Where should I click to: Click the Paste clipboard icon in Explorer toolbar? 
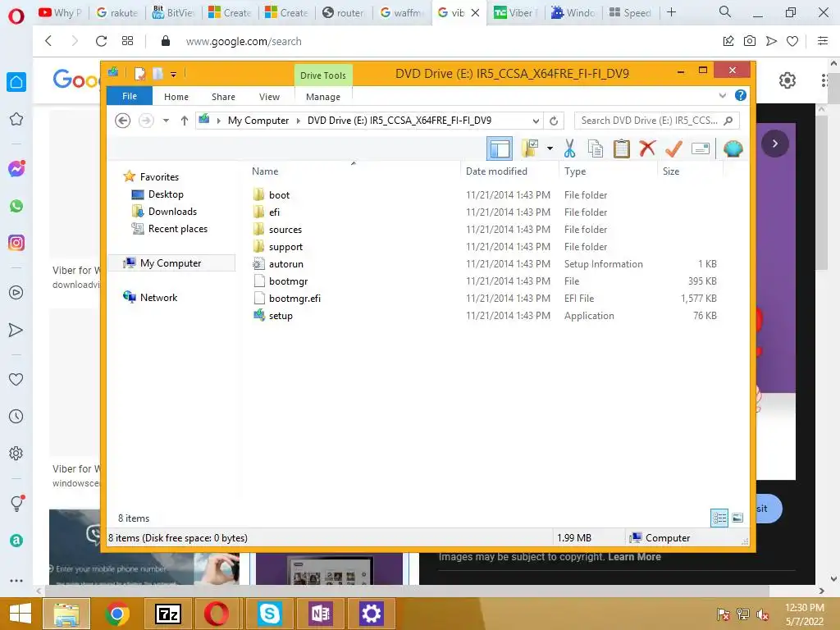pos(622,148)
